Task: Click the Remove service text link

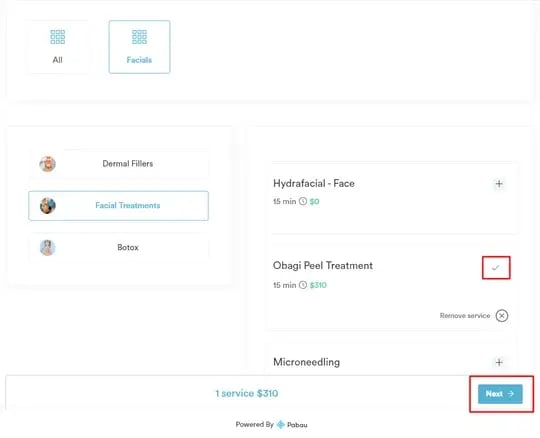Action: pos(465,316)
